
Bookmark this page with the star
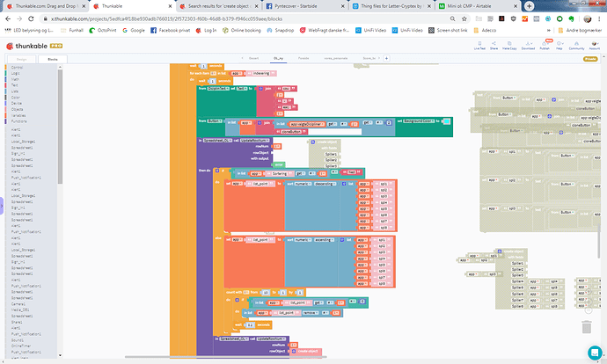pos(464,18)
